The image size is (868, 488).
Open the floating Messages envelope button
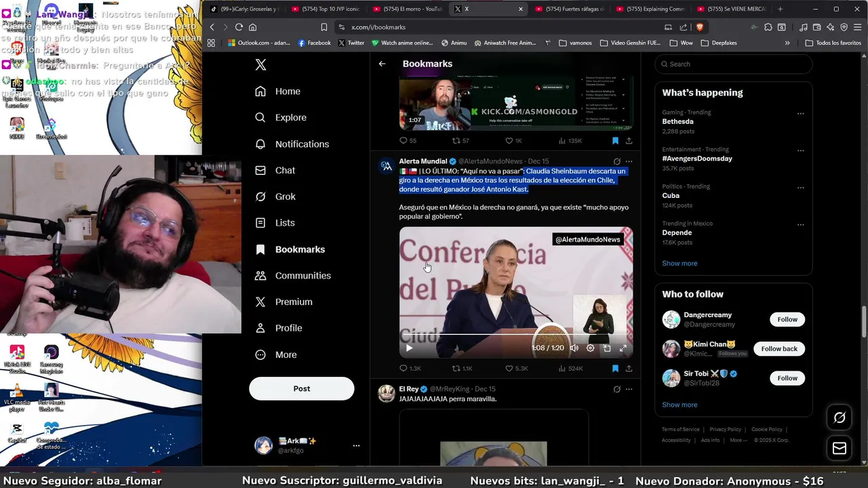[840, 448]
